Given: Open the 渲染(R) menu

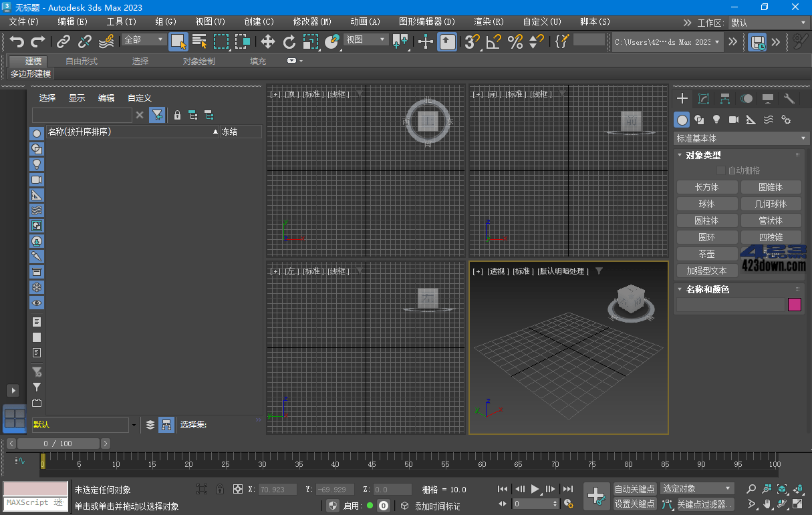Looking at the screenshot, I should click(488, 21).
